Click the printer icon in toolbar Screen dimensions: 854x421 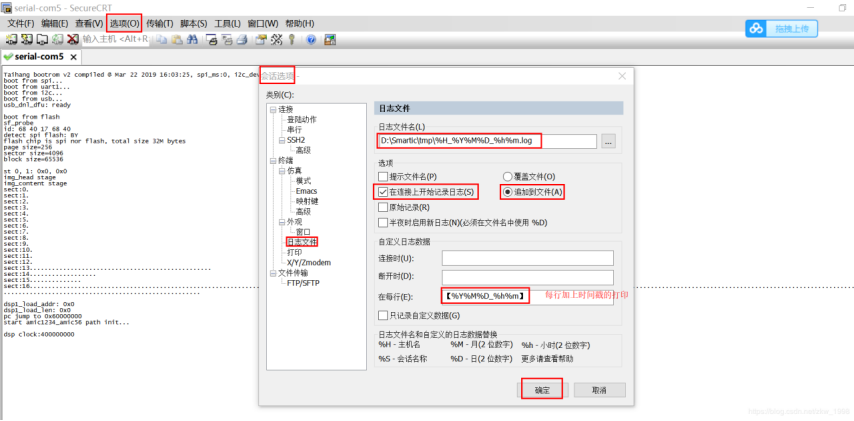pos(243,39)
